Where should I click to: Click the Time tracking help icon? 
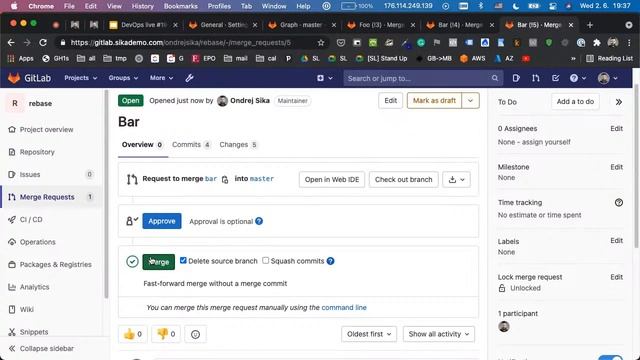(x=619, y=202)
